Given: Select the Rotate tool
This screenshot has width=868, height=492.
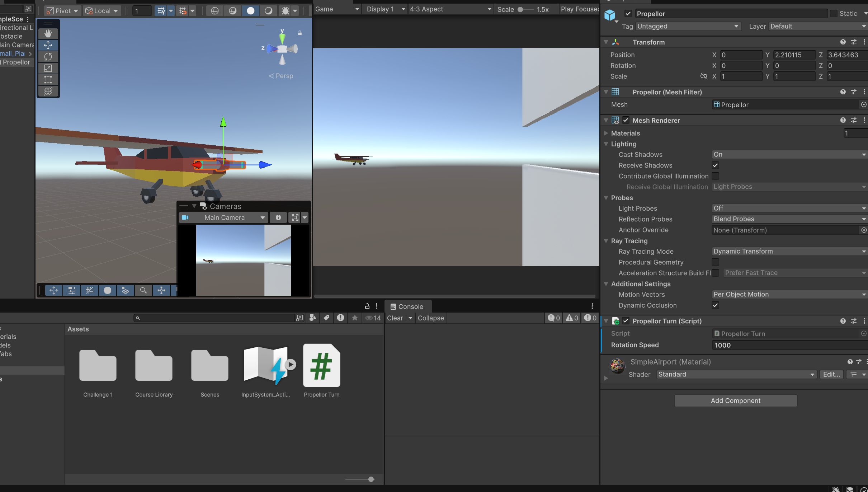Looking at the screenshot, I should pyautogui.click(x=48, y=57).
